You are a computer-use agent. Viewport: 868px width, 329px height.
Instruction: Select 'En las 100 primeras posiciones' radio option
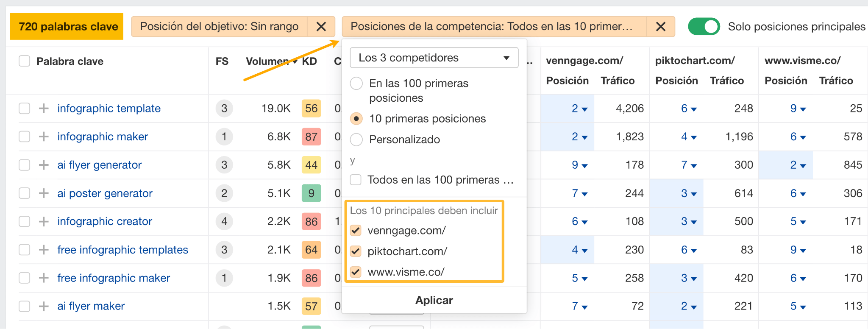[x=356, y=84]
